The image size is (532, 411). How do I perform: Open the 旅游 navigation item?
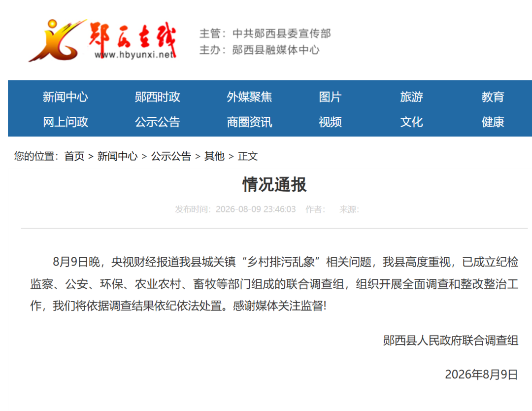411,97
